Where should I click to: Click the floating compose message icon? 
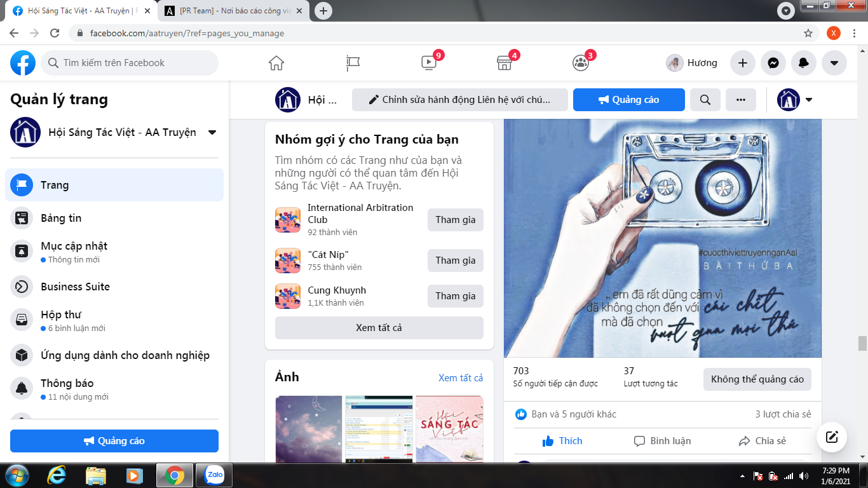pyautogui.click(x=831, y=437)
